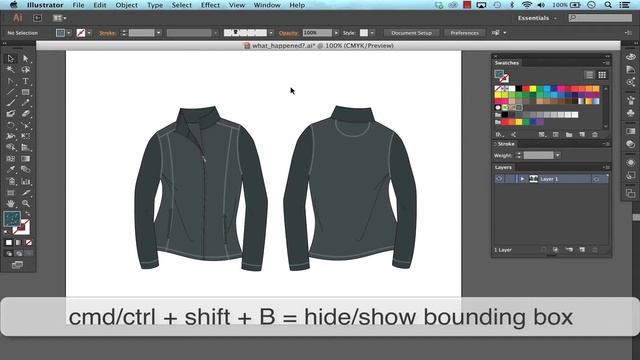Select the Hand tool
640x360 pixels.
(11, 203)
